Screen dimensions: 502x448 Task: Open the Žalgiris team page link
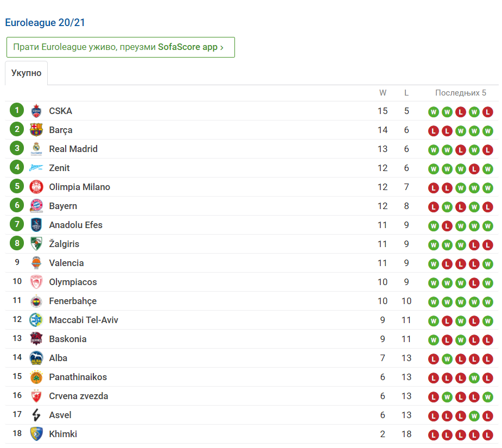(64, 244)
